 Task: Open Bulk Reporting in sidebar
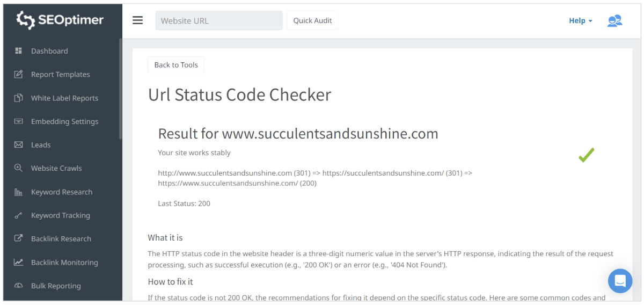tap(56, 286)
